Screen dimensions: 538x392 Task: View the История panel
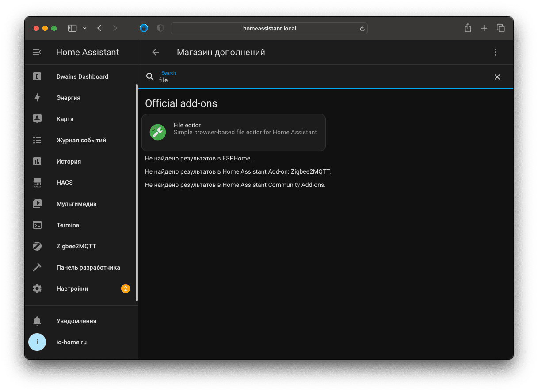(37, 161)
